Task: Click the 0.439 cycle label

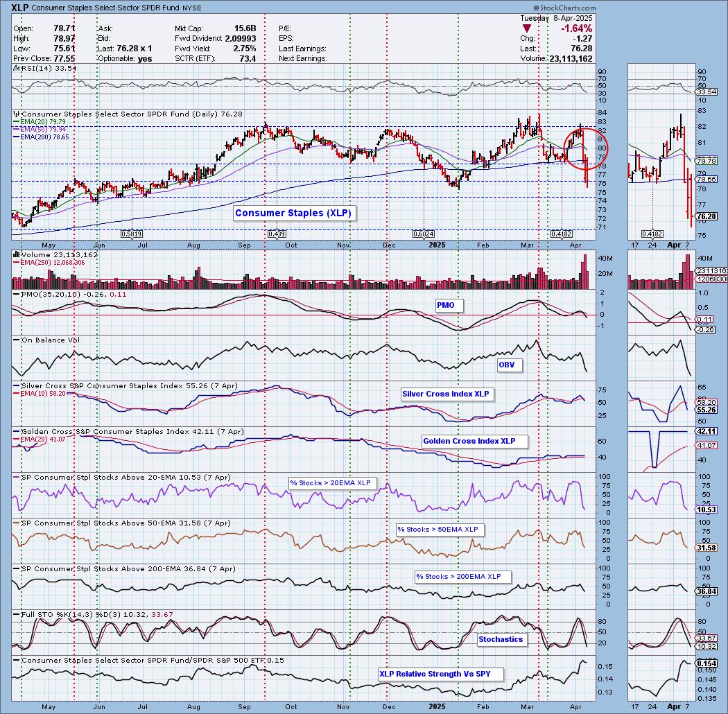Action: click(x=276, y=234)
